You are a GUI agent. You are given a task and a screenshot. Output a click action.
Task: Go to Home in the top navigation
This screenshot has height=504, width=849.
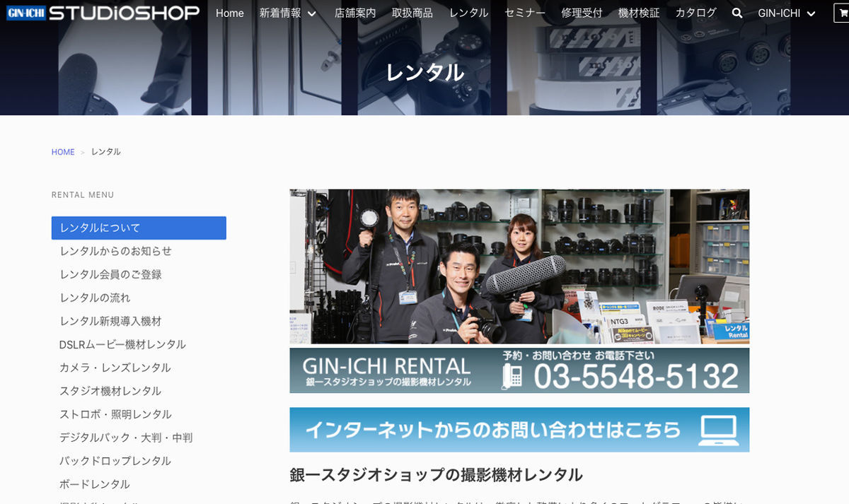point(229,13)
